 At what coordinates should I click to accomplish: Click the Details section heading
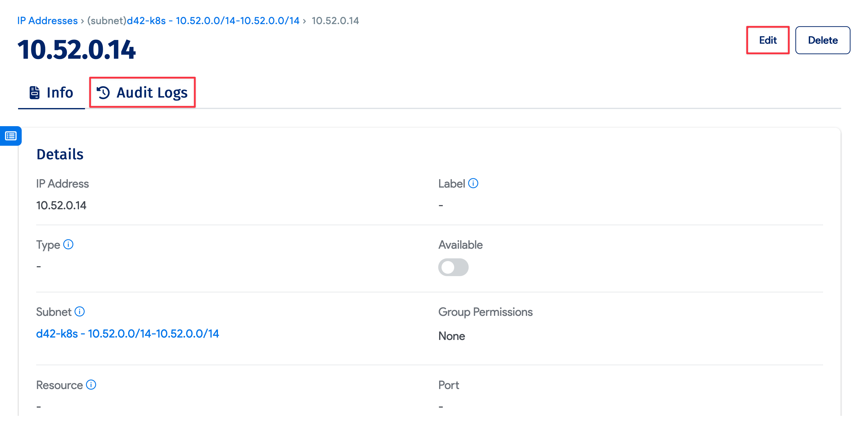tap(60, 154)
